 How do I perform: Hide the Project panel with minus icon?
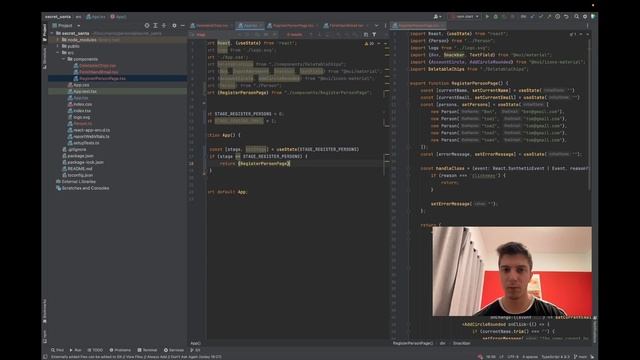[182, 26]
